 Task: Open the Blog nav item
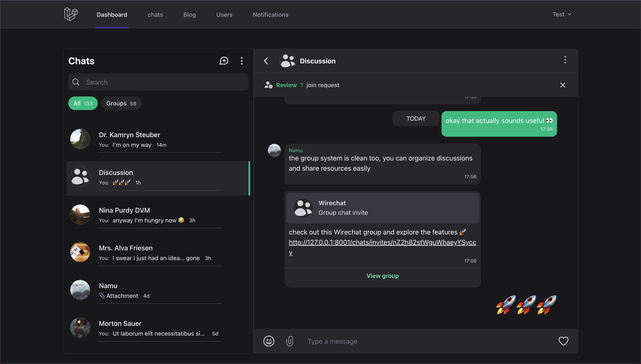click(189, 14)
